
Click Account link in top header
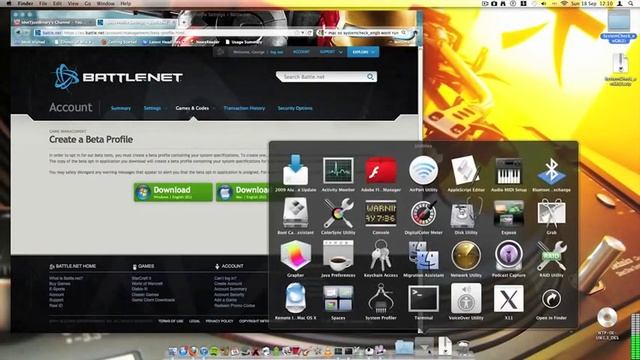pyautogui.click(x=301, y=52)
